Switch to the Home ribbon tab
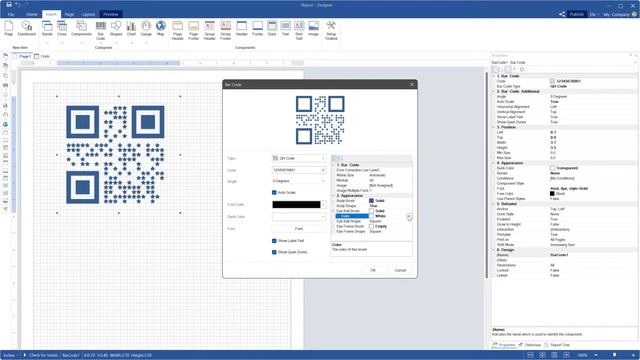This screenshot has width=640, height=360. tap(31, 14)
